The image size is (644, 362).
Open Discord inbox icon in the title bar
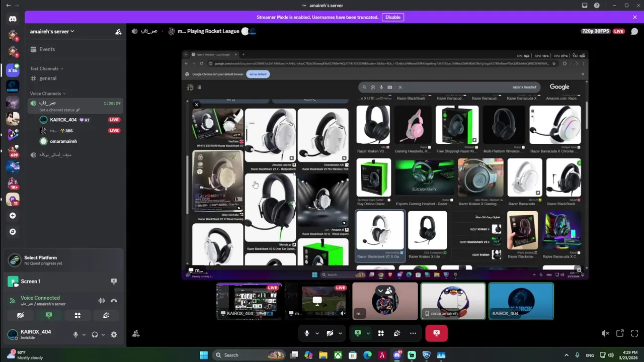tap(585, 6)
